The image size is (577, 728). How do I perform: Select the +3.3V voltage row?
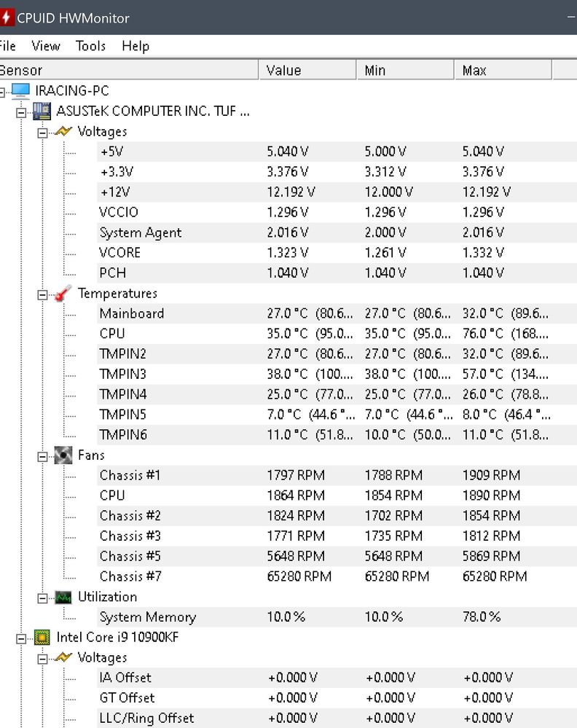coord(337,172)
